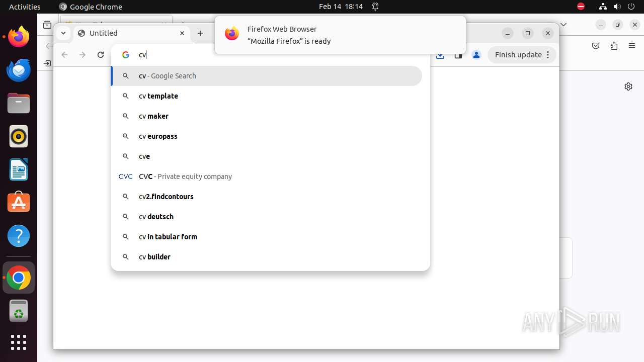This screenshot has height=362, width=644.
Task: Open the volume indicator in top bar
Action: coord(617,7)
